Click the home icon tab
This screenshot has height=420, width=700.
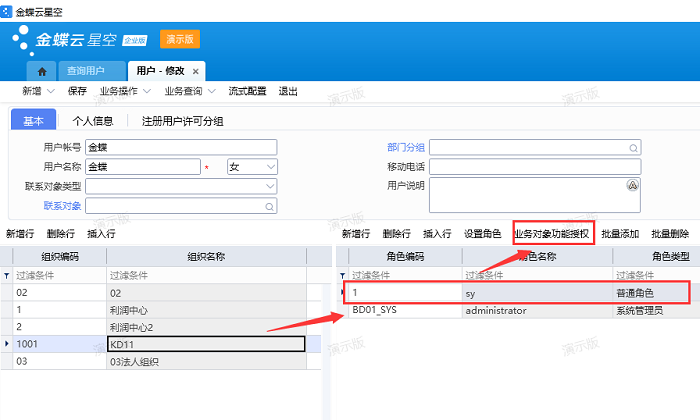click(x=41, y=71)
